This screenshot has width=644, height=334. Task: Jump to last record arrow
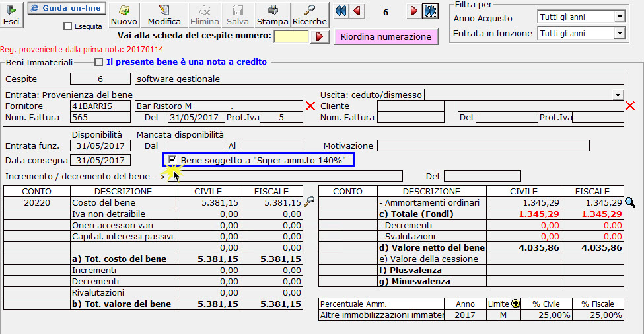point(430,11)
